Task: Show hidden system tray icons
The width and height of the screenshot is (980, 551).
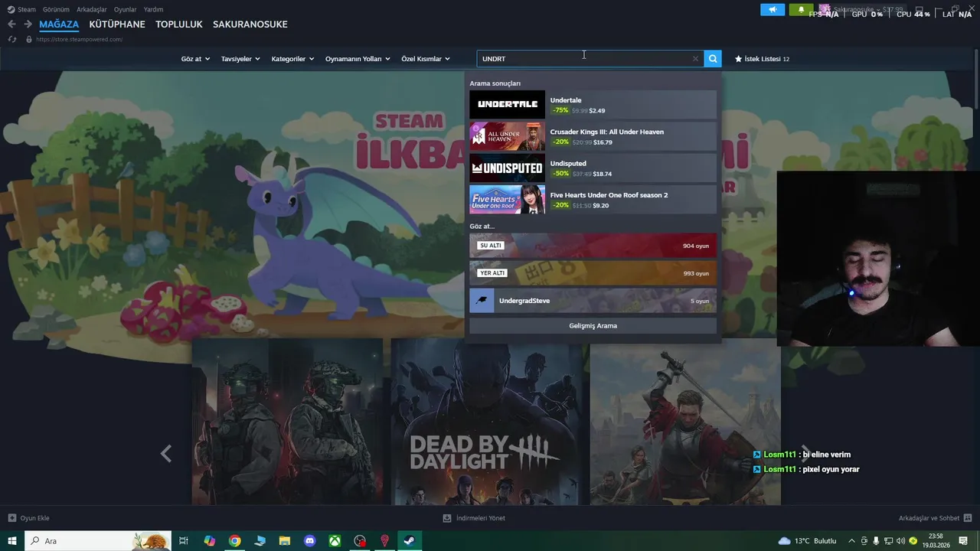Action: click(x=851, y=541)
